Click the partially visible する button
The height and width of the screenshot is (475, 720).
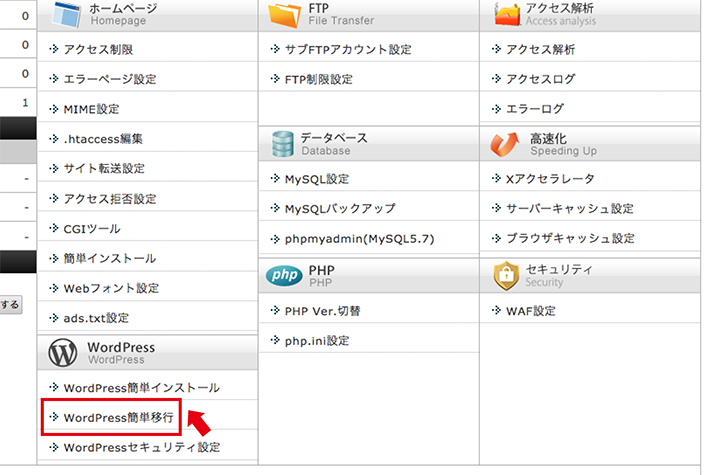(x=11, y=305)
